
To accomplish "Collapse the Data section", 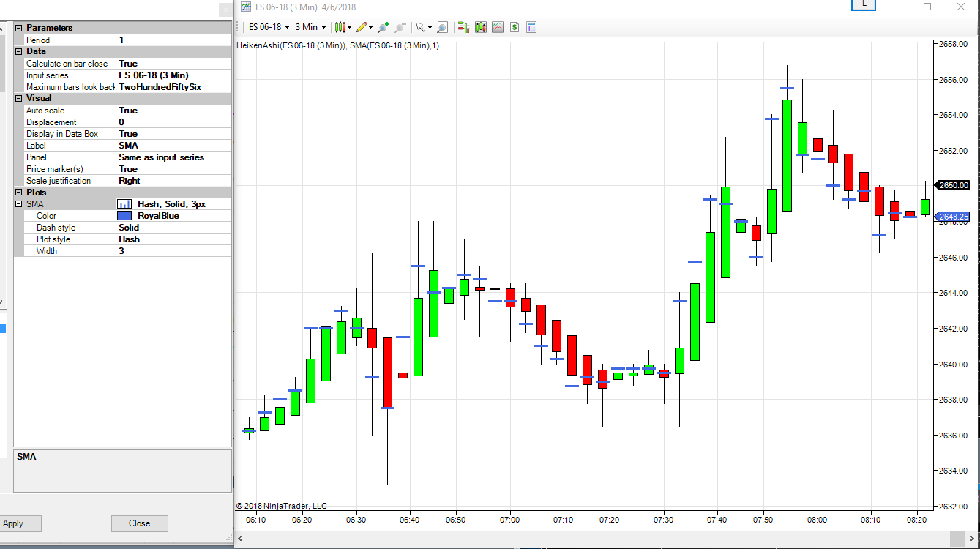I will (19, 51).
